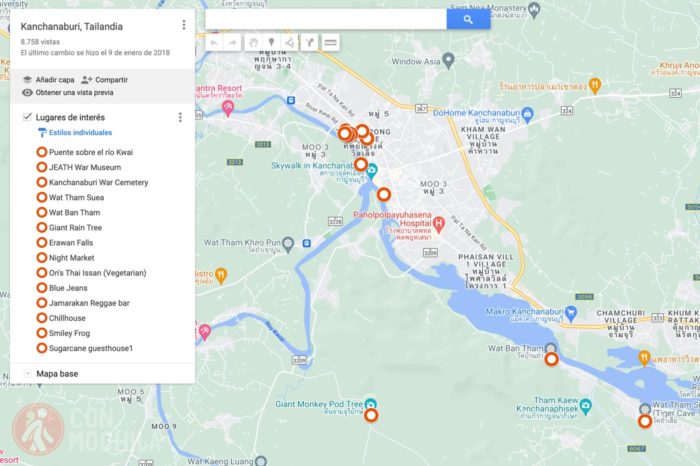
Task: Open Estilos individuales styling options
Action: (75, 133)
